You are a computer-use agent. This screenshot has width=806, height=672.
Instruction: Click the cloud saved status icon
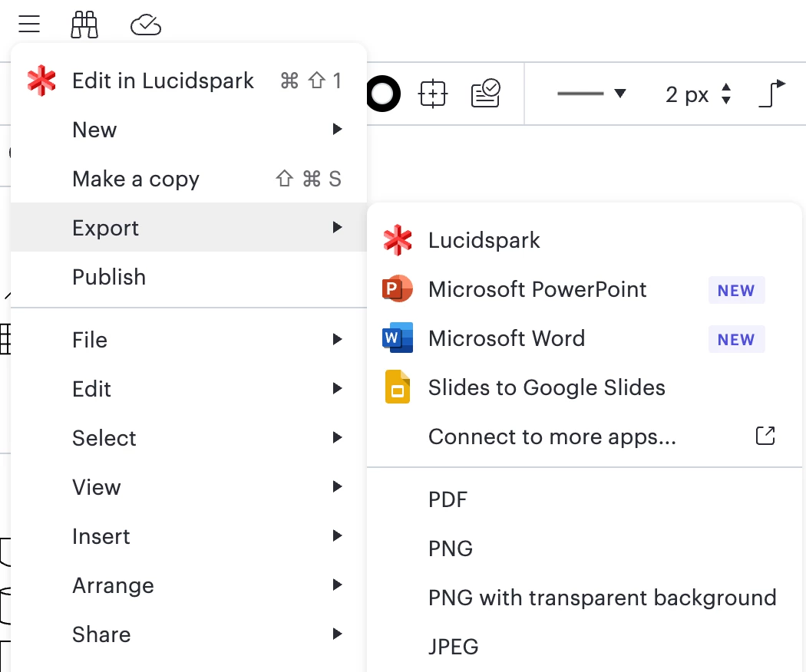(146, 25)
